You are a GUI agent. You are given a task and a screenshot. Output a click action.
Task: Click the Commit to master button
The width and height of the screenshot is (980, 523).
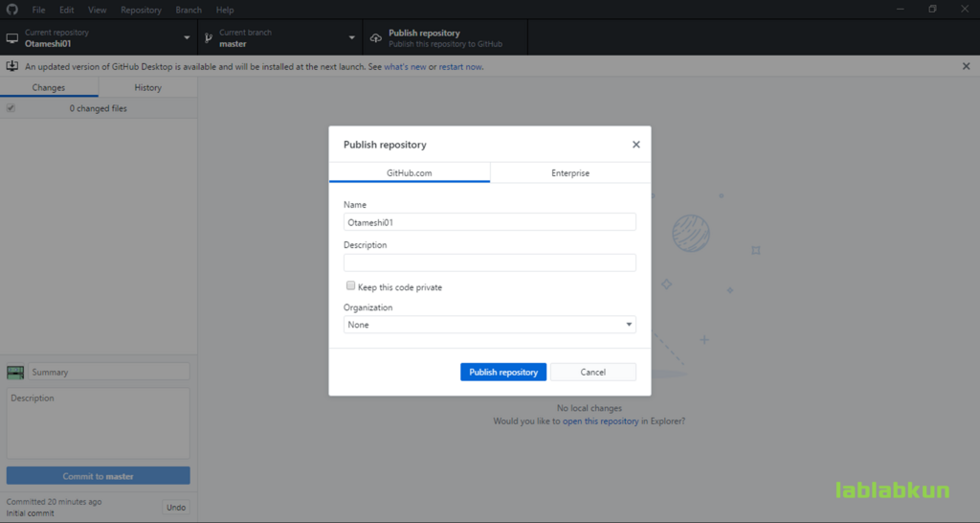(x=99, y=476)
